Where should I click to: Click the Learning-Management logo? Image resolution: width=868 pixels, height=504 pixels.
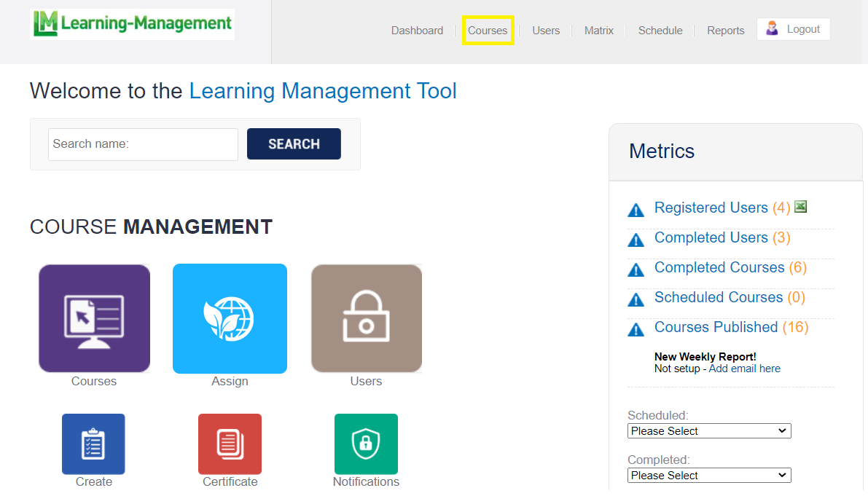click(132, 24)
